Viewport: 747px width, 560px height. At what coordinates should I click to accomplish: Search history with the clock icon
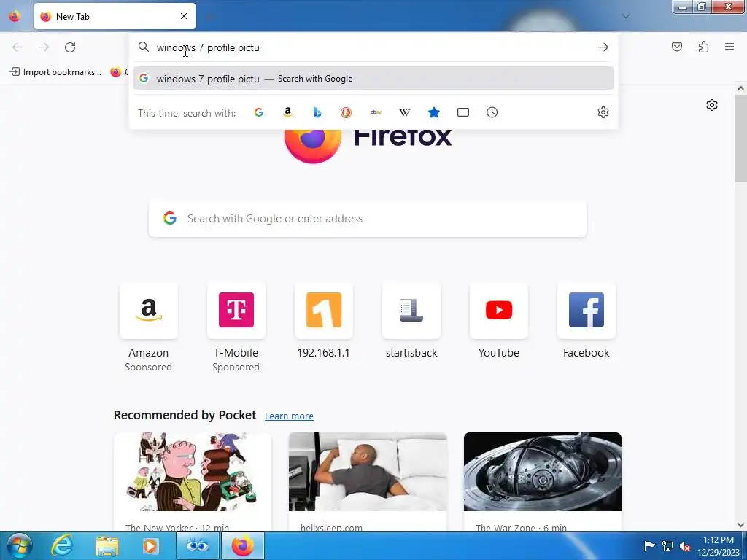coord(492,112)
